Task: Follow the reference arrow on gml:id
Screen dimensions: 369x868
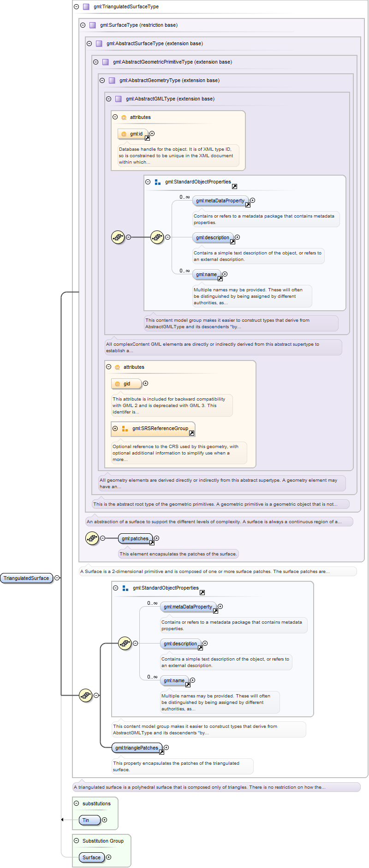Action: pyautogui.click(x=148, y=138)
